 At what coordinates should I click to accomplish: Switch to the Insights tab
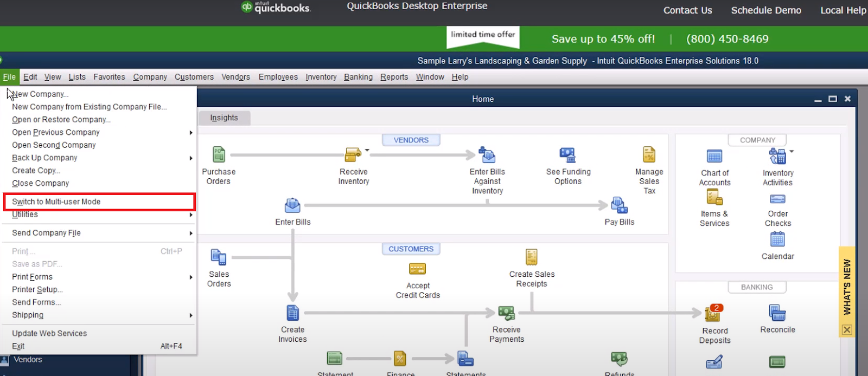tap(224, 118)
